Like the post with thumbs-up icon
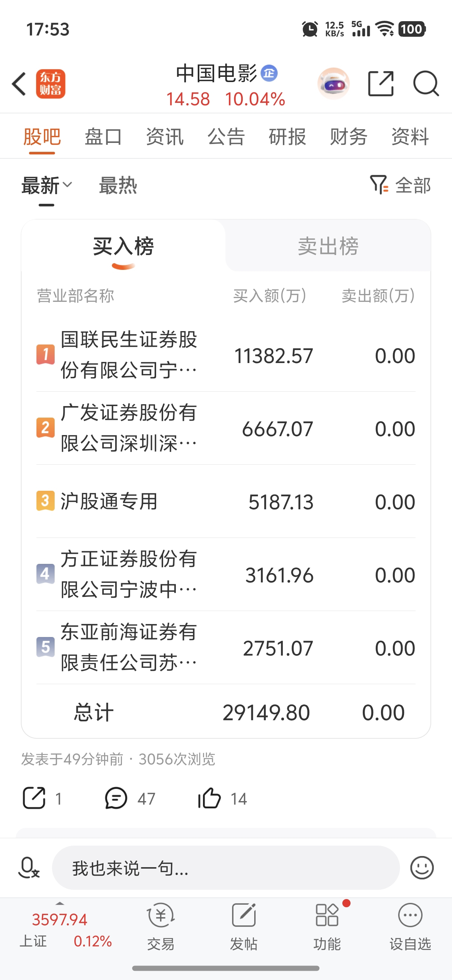452x980 pixels. click(x=209, y=798)
